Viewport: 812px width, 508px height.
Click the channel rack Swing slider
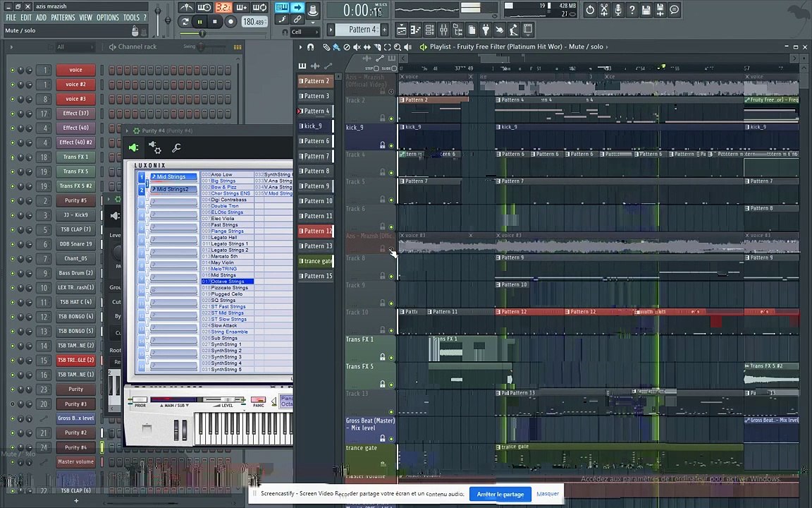pos(202,47)
